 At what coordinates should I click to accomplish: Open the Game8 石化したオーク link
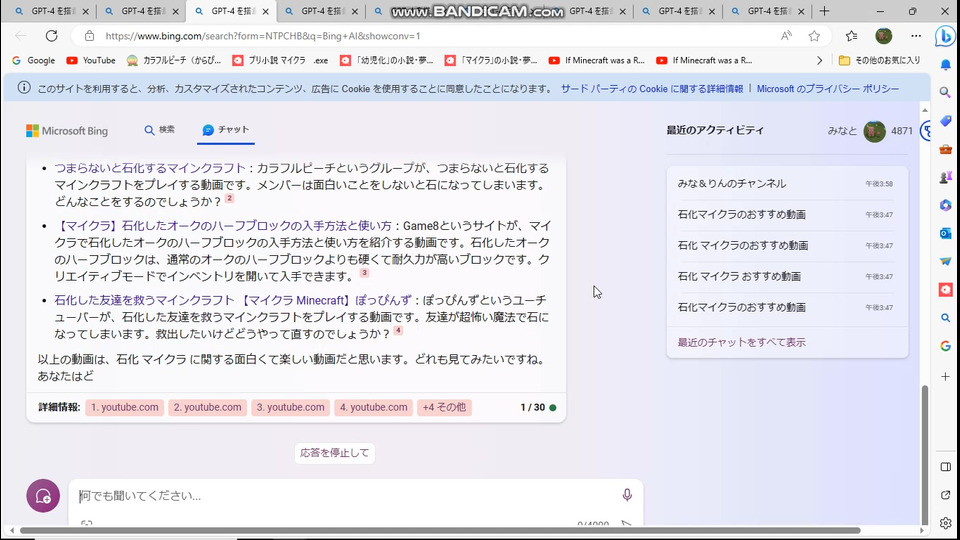(x=223, y=225)
